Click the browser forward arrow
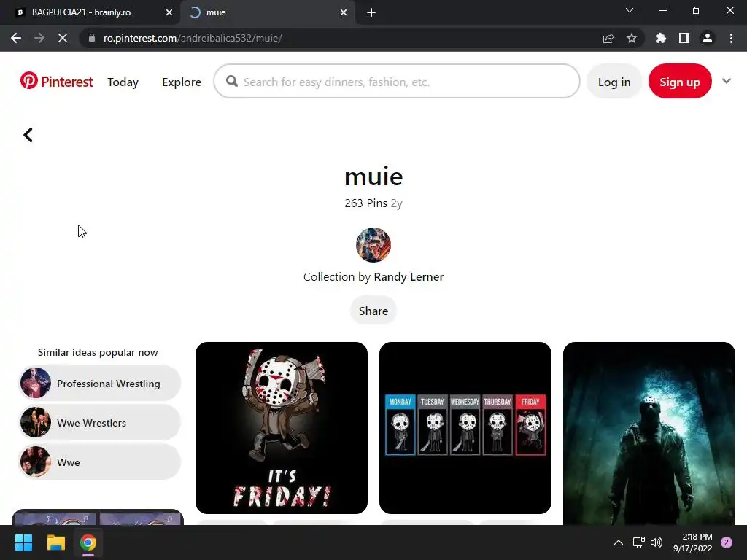This screenshot has width=747, height=560. (x=39, y=38)
